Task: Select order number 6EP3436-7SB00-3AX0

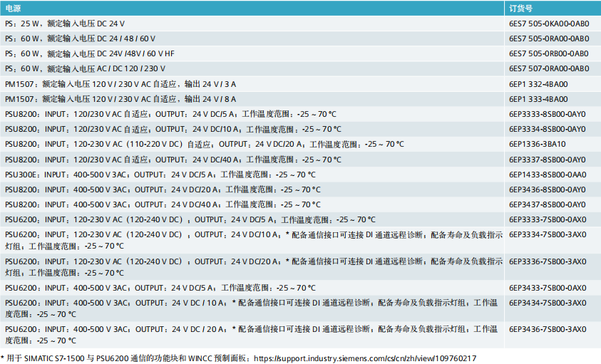Action: (x=548, y=329)
